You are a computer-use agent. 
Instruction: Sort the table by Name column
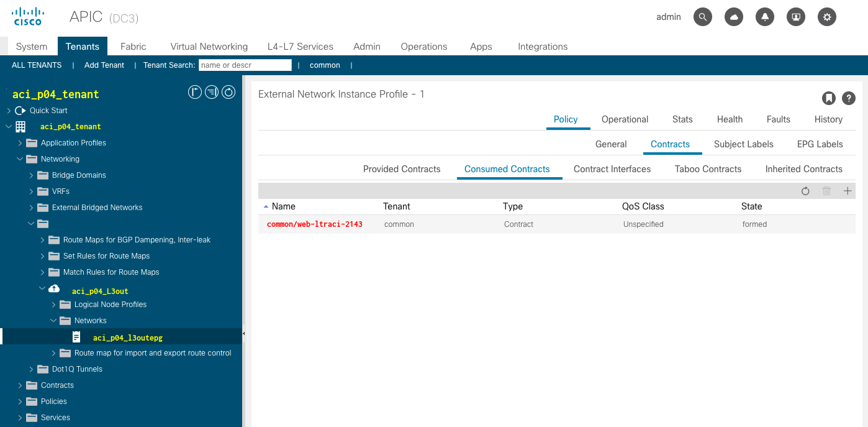[x=283, y=206]
